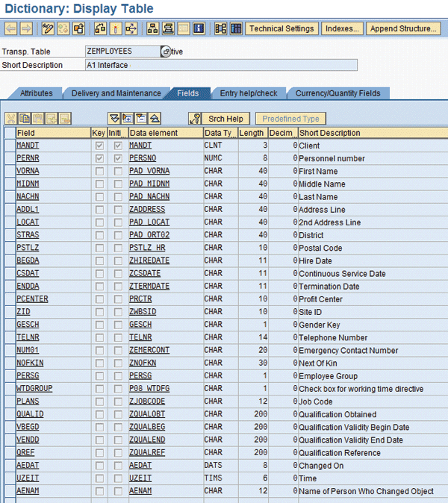
Task: Click the key icon beside Srch Help
Action: click(195, 119)
